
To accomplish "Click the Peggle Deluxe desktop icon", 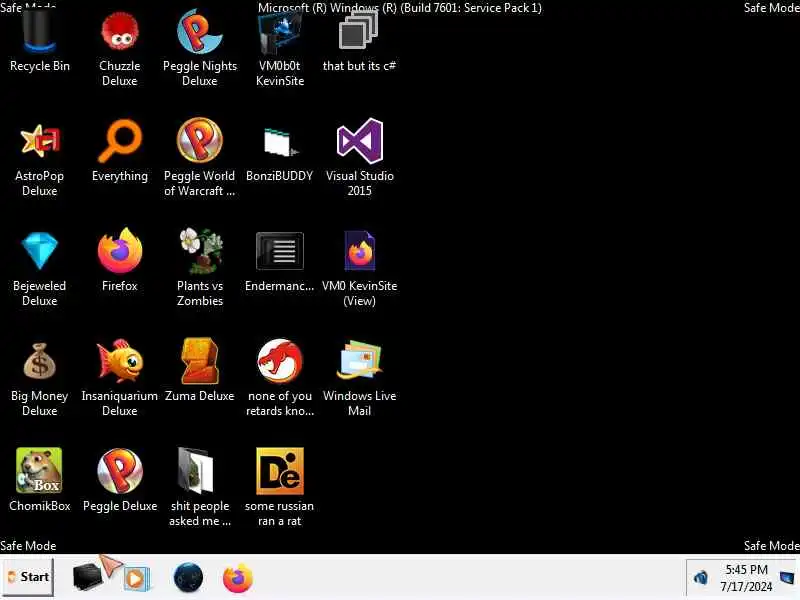I will pyautogui.click(x=120, y=470).
